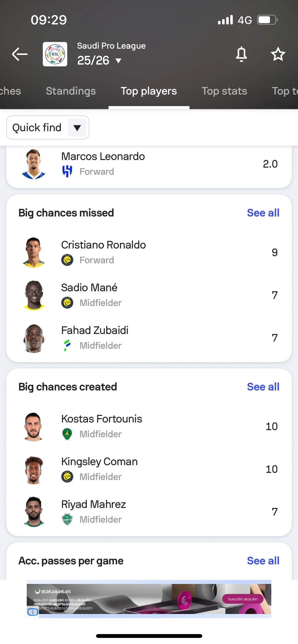The height and width of the screenshot is (644, 298).
Task: Switch to the Standings tab
Action: (x=71, y=91)
